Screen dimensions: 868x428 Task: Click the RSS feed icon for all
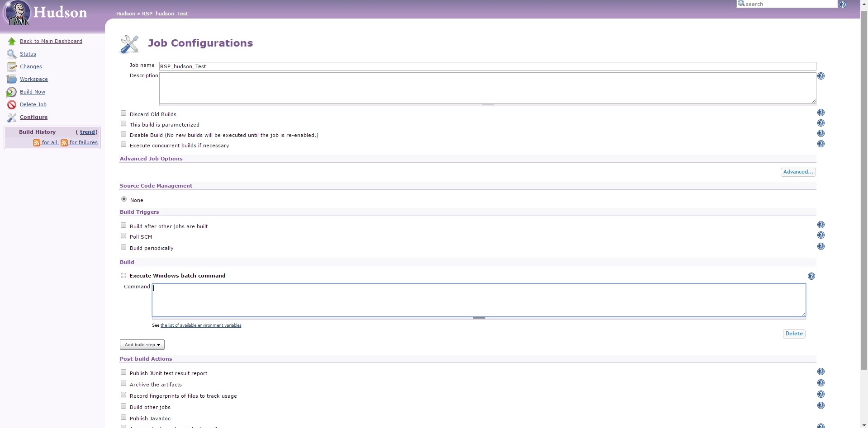[37, 143]
